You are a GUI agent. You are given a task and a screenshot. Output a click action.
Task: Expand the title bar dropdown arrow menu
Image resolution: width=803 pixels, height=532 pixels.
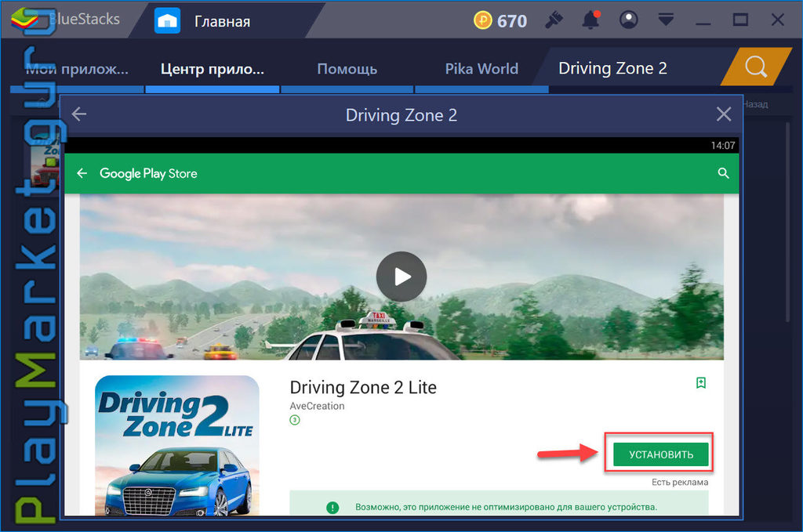tap(666, 20)
